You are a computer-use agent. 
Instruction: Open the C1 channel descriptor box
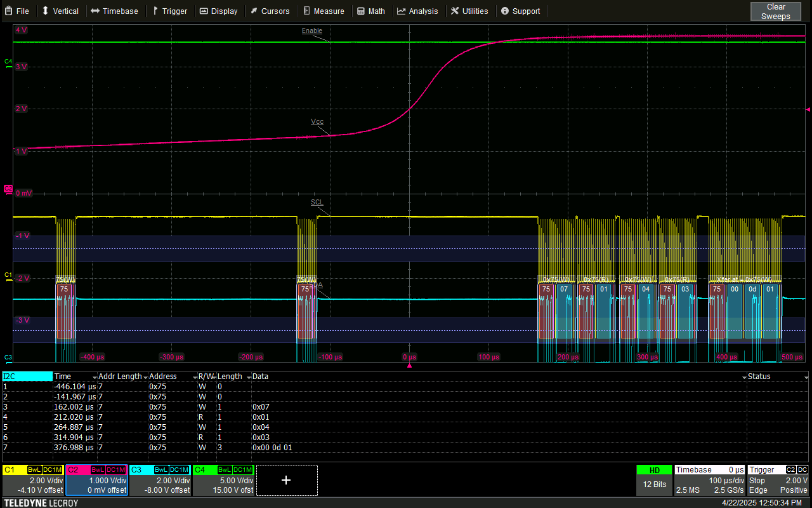pyautogui.click(x=33, y=480)
